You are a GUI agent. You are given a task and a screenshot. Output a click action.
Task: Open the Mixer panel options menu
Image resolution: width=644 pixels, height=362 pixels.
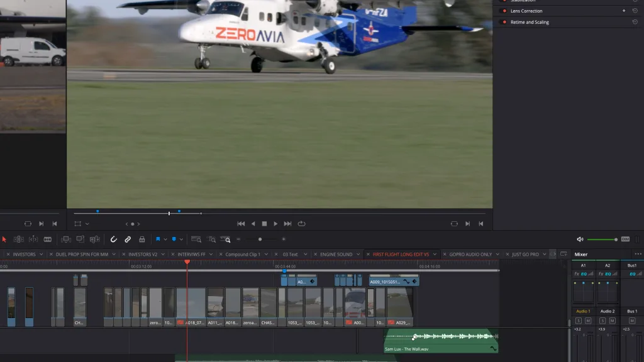[x=638, y=254]
